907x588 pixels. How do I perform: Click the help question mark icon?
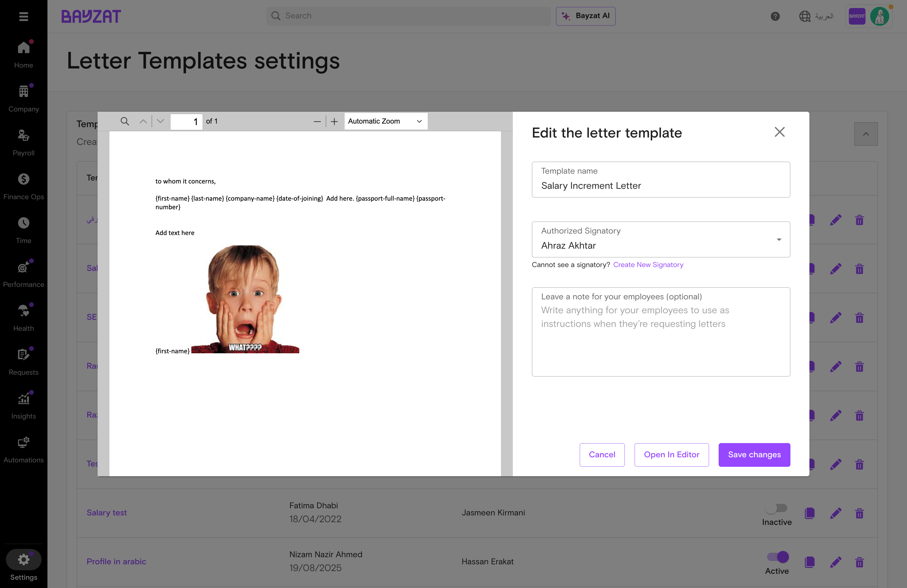pos(775,16)
